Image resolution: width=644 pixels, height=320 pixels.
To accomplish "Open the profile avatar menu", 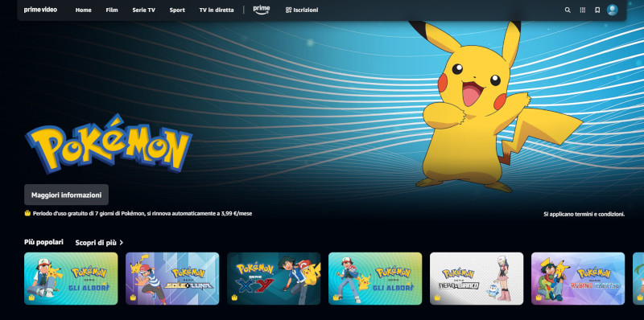I will pos(613,10).
